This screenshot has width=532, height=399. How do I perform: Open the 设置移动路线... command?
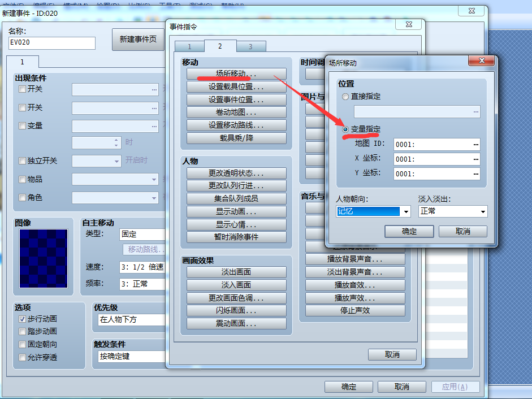coord(236,125)
